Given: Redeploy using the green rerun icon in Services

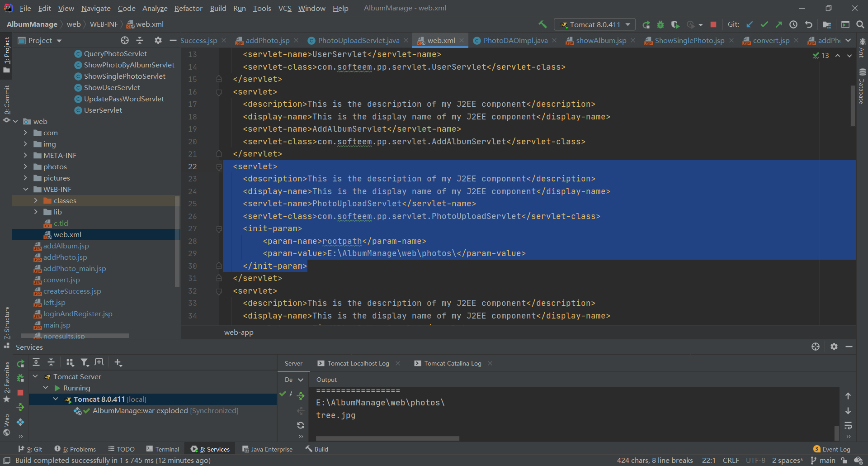Looking at the screenshot, I should (20, 362).
